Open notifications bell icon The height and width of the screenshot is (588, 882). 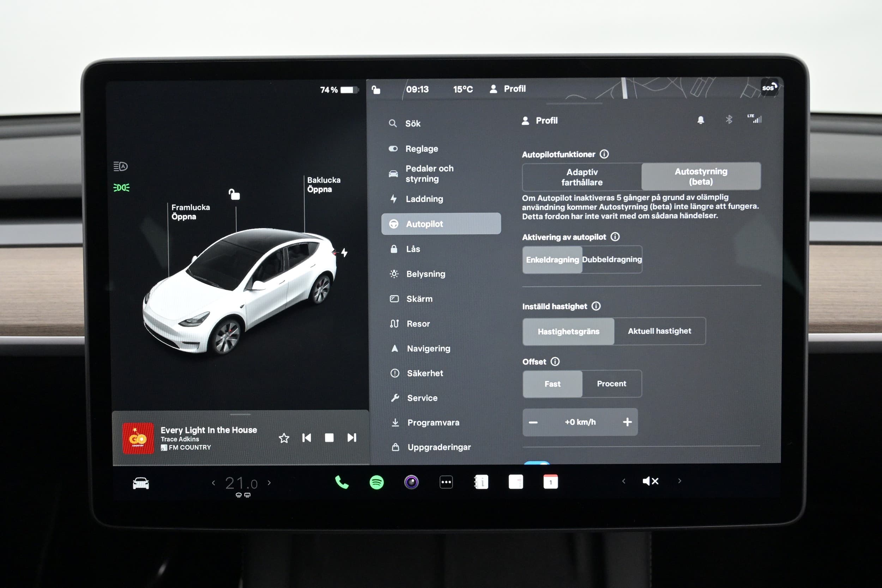(x=701, y=120)
